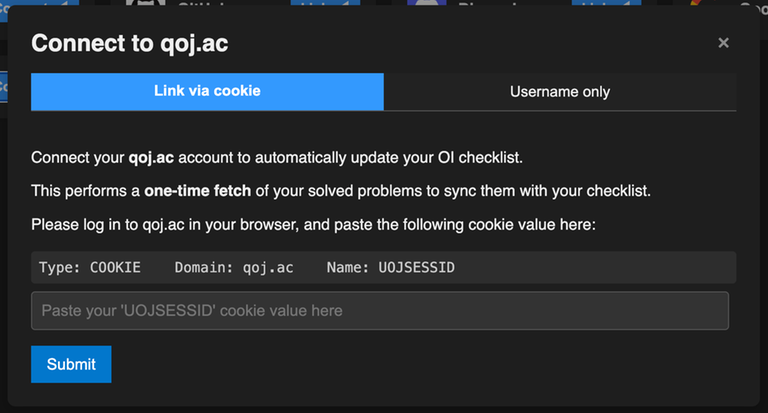The image size is (768, 413).
Task: Click the 'Please log in to qoj.ac' instruction line
Action: 313,224
